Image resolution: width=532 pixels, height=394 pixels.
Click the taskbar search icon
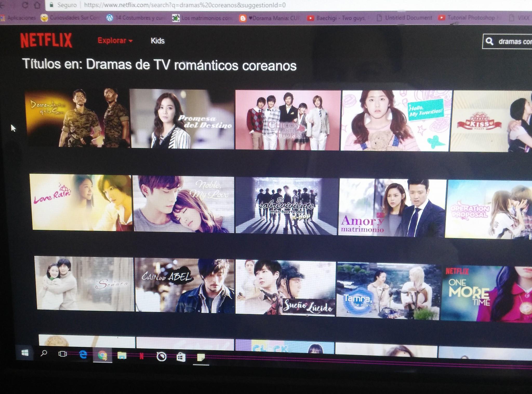(44, 353)
